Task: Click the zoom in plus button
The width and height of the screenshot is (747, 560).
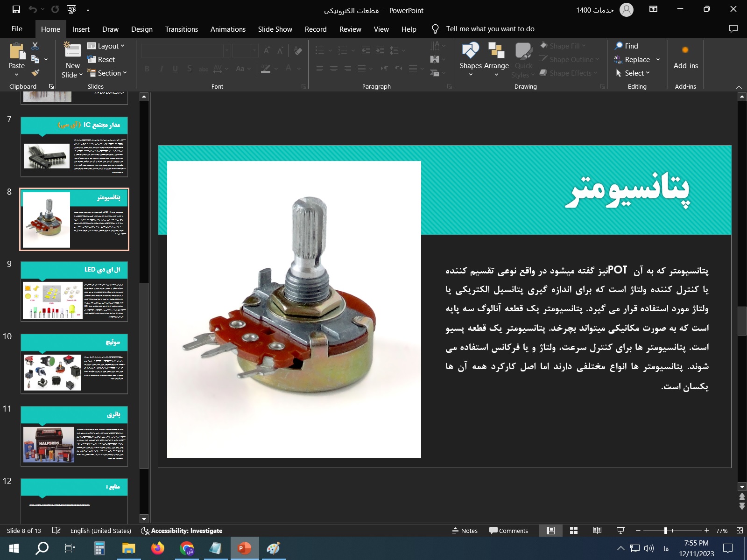Action: pos(706,531)
